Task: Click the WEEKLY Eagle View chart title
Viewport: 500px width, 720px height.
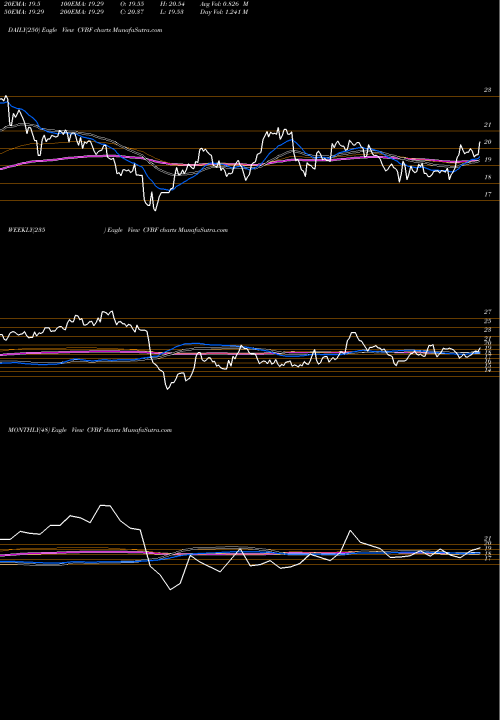Action: click(x=118, y=230)
